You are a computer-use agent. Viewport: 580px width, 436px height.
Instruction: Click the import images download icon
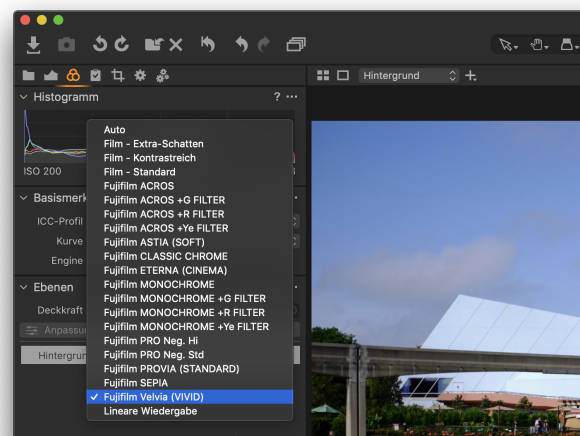pyautogui.click(x=33, y=45)
